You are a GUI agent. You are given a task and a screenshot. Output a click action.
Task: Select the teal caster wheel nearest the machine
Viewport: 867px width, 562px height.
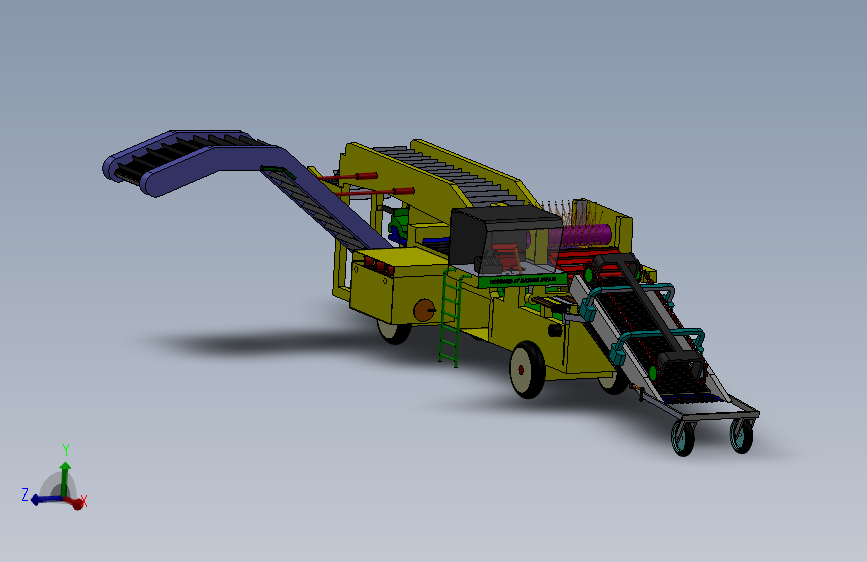pyautogui.click(x=683, y=438)
